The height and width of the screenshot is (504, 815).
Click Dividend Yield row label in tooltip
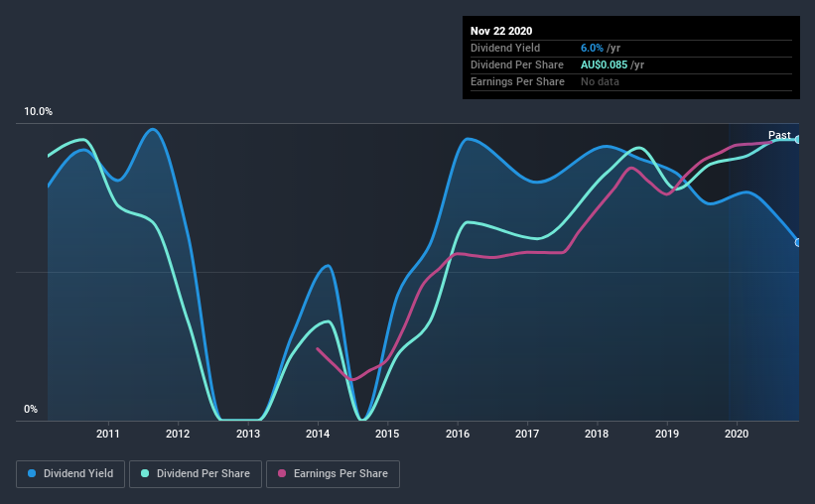505,48
